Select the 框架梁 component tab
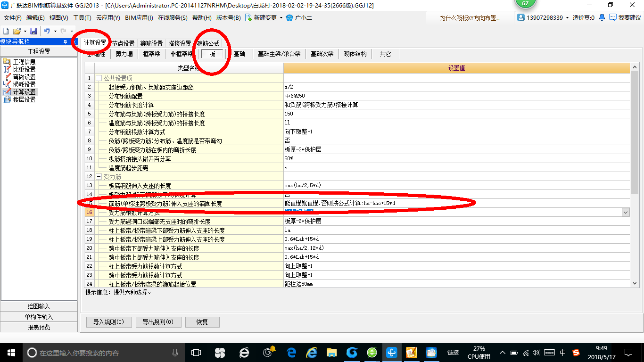644x362 pixels. click(151, 54)
